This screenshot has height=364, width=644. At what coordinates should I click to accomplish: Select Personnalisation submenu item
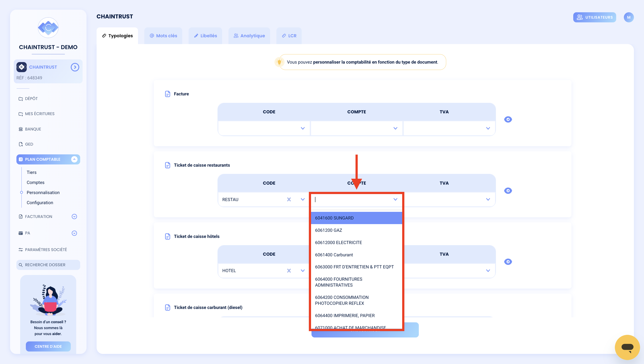pos(43,193)
